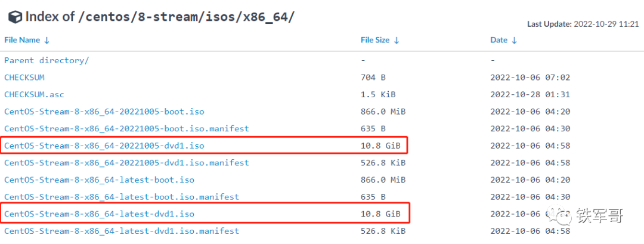Click the sort arrow next to File Name

click(x=47, y=41)
